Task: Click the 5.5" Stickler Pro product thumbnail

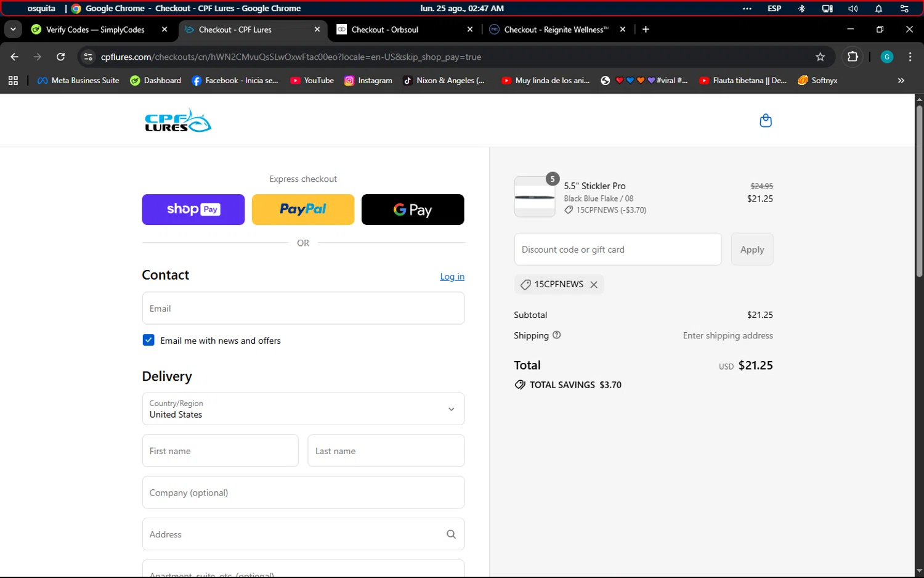Action: (535, 197)
